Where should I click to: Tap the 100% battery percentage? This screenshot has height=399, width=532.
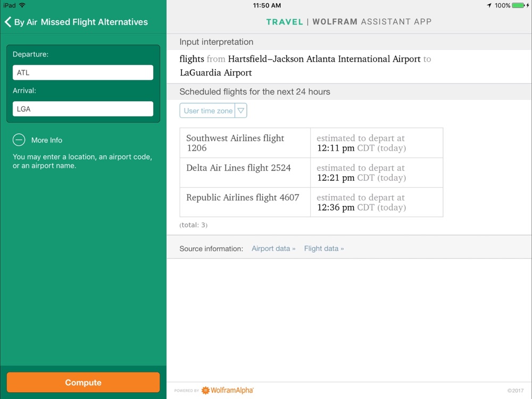click(x=502, y=5)
